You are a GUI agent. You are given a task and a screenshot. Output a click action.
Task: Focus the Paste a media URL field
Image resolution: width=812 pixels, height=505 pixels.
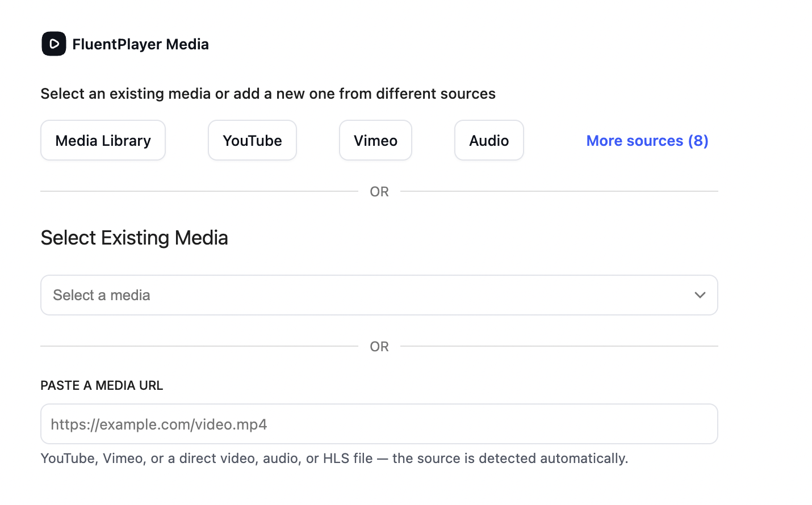pyautogui.click(x=379, y=424)
